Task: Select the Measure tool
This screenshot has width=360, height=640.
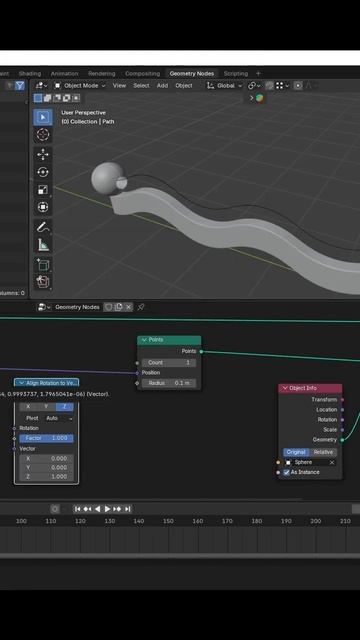Action: [43, 245]
